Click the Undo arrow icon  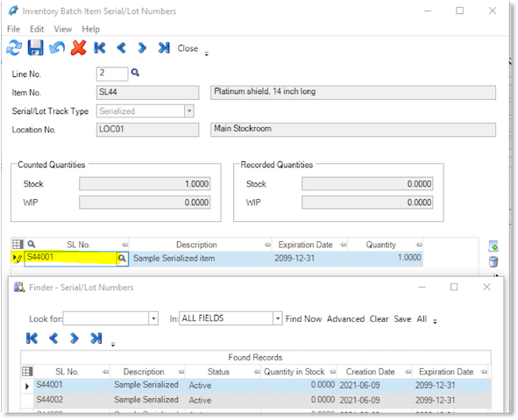(57, 47)
